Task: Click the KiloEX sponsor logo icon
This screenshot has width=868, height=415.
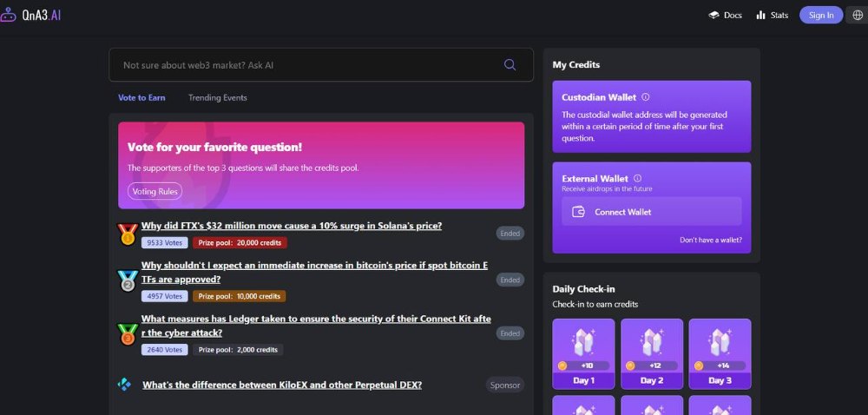Action: point(124,384)
